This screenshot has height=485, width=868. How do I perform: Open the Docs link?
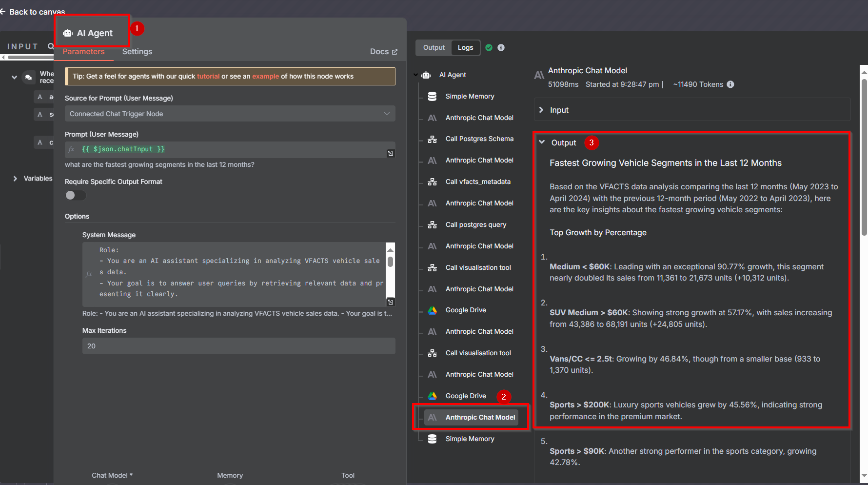pos(384,52)
